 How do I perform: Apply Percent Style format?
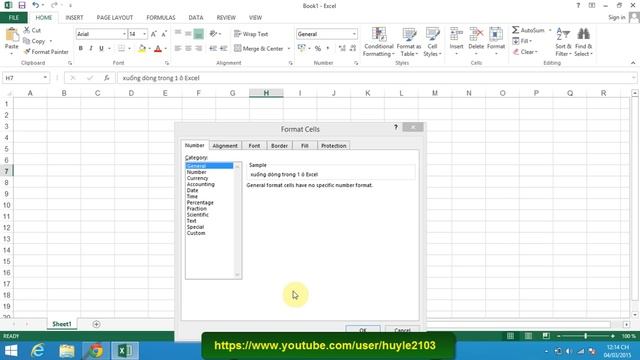click(318, 48)
